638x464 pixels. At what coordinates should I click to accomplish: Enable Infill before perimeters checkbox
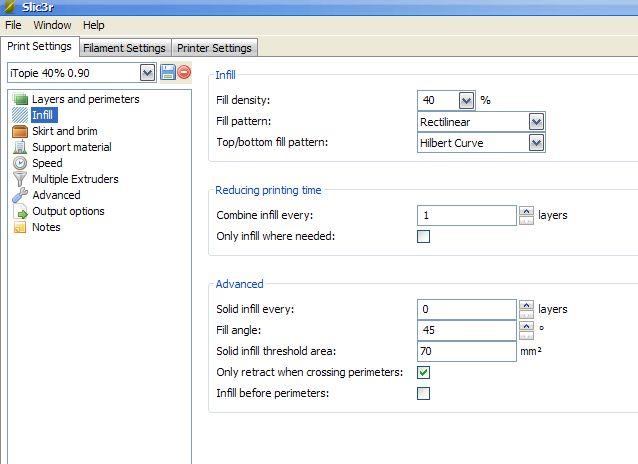424,394
